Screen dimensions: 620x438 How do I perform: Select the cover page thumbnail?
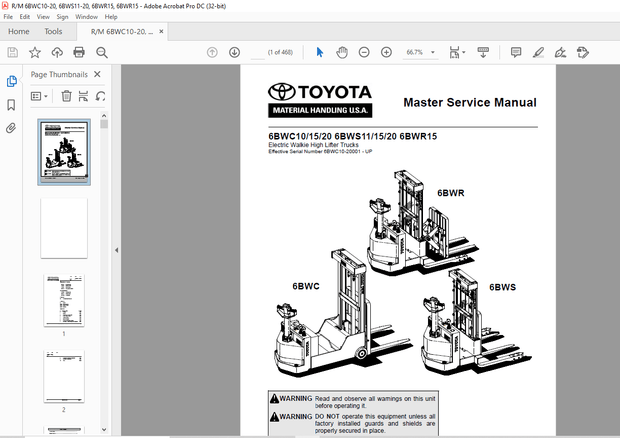pyautogui.click(x=64, y=152)
